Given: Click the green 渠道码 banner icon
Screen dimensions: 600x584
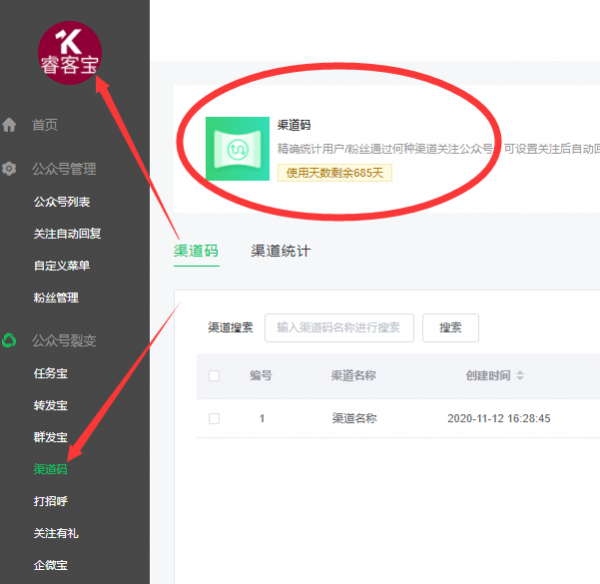Looking at the screenshot, I should pos(237,149).
